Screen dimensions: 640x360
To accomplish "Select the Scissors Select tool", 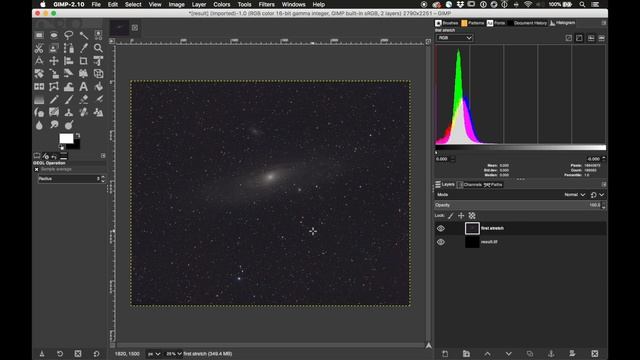I will tap(39, 49).
